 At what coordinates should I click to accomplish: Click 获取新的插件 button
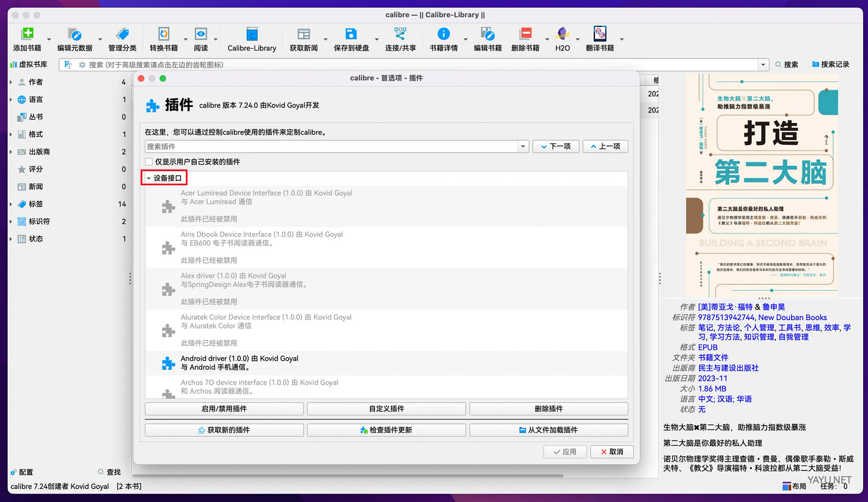224,430
